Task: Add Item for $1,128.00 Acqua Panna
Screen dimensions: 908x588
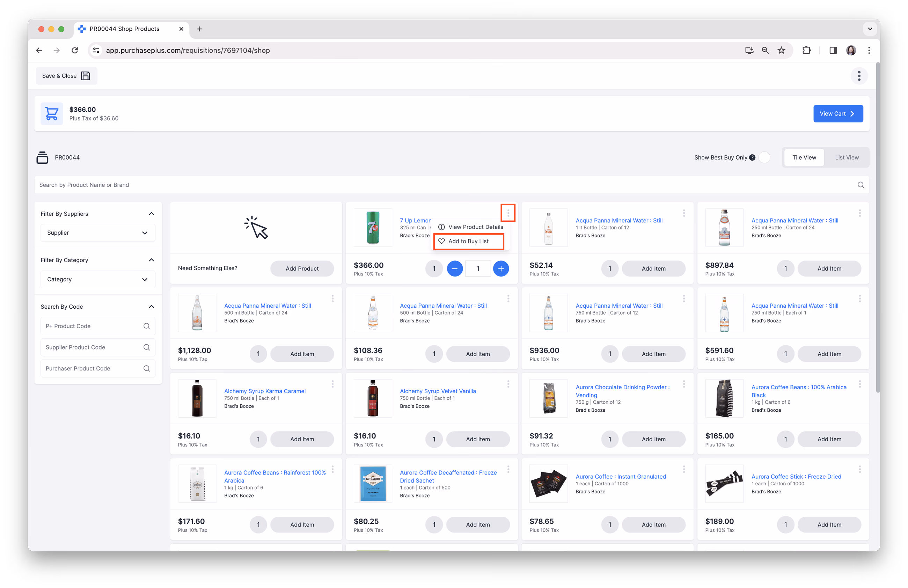Action: tap(302, 354)
